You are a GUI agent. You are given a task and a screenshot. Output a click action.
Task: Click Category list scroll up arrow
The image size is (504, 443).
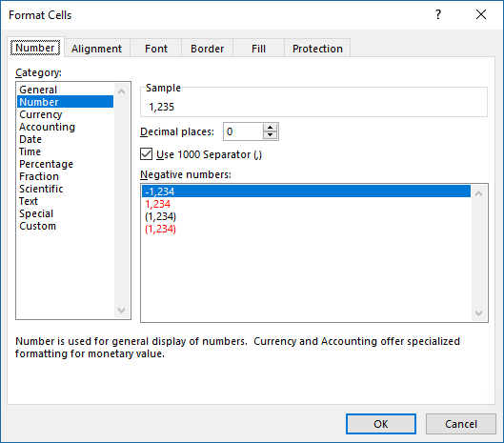pos(122,91)
